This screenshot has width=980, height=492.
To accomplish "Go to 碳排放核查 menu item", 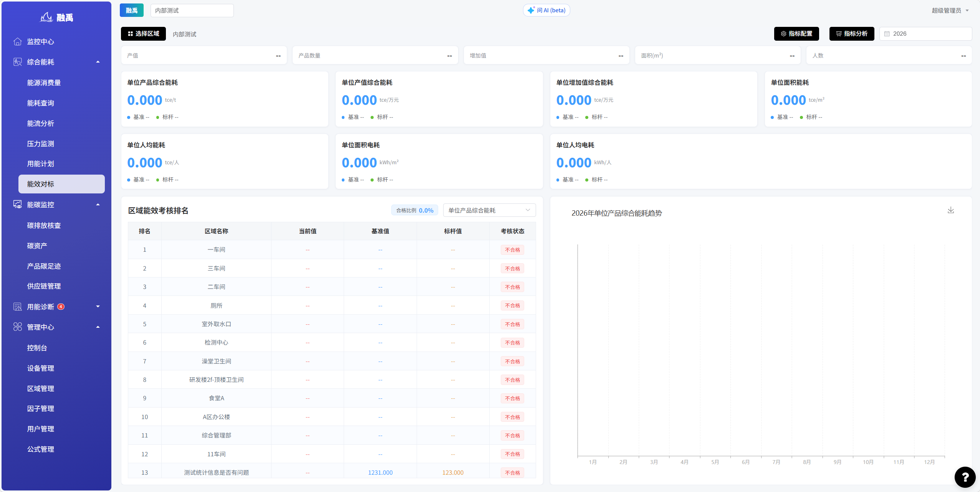I will (44, 226).
